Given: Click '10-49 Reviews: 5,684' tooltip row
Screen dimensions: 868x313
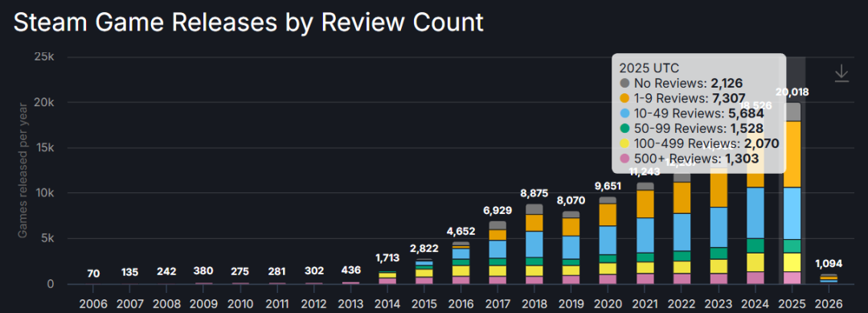Looking at the screenshot, I should pos(692,113).
